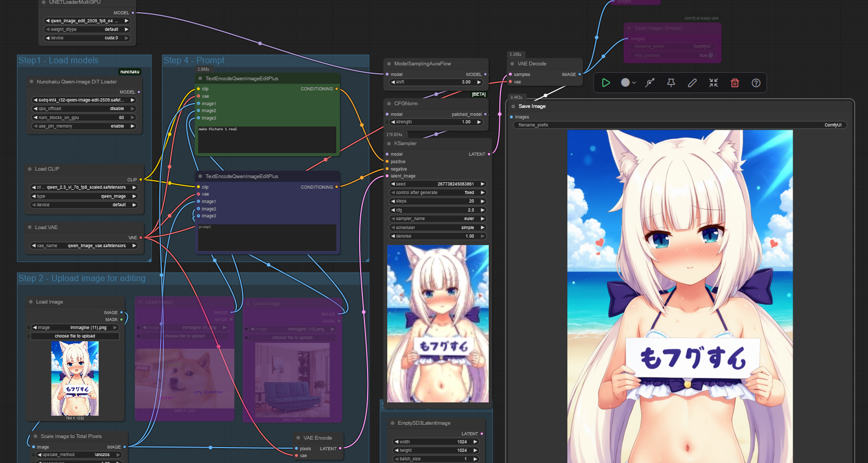Screen dimensions: 868x463
Task: Click choose file to upload in Load Image
Action: (75, 336)
